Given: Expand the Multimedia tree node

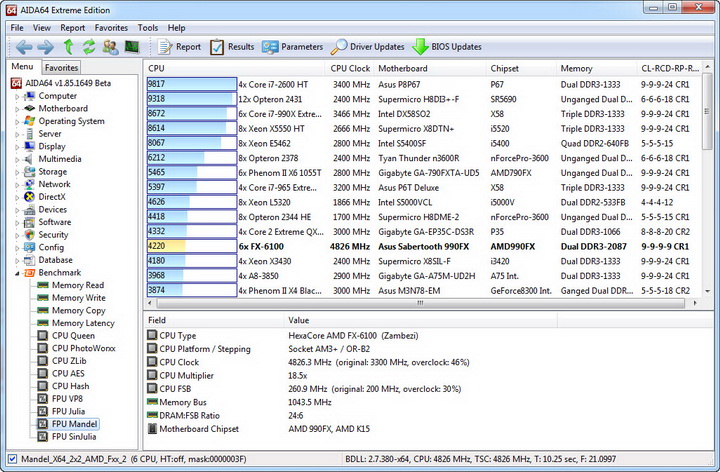Looking at the screenshot, I should point(17,160).
